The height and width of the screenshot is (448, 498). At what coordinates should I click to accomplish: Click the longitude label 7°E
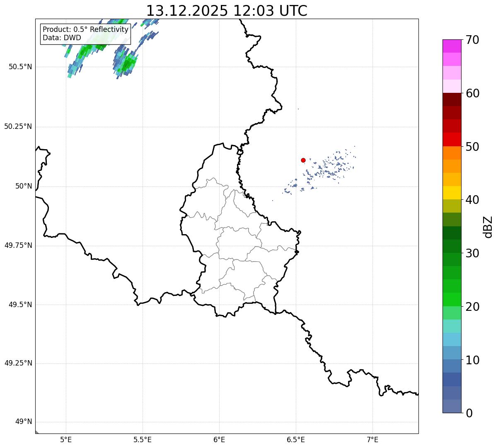click(x=373, y=439)
